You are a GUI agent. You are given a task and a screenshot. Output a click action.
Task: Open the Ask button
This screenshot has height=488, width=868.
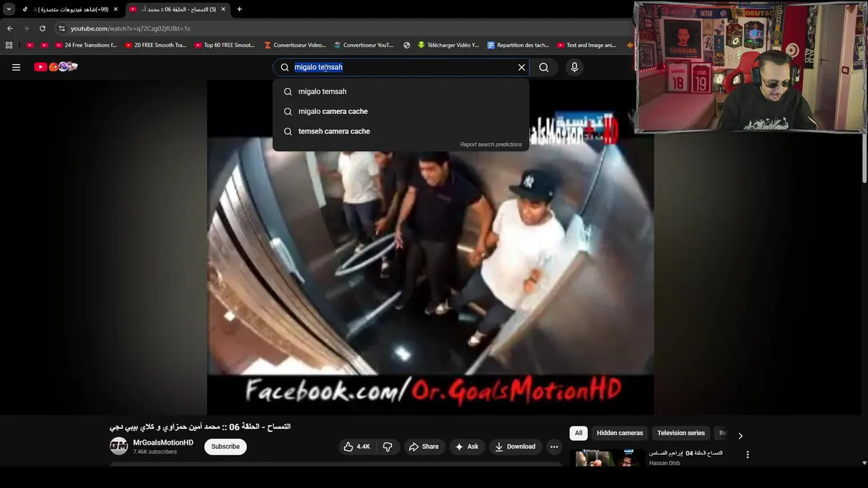[467, 447]
